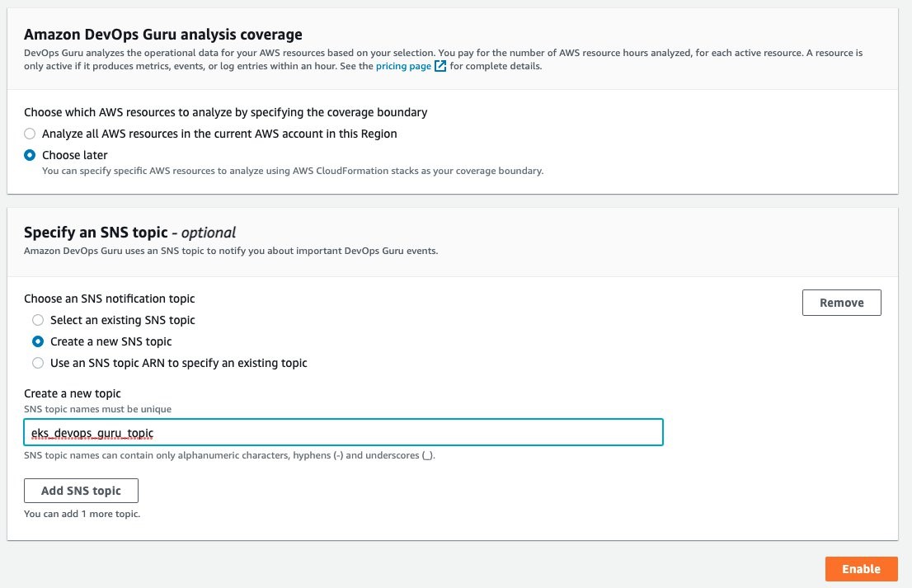Focus the new topic name input field
This screenshot has height=588, width=912.
pos(343,432)
